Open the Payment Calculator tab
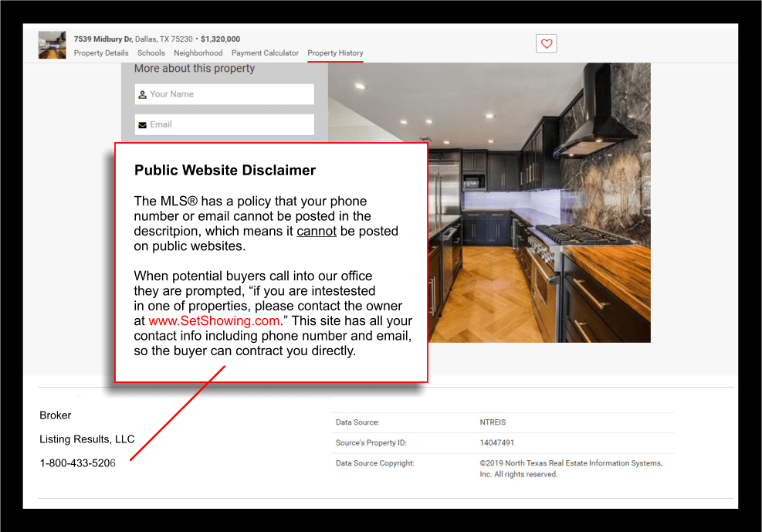The width and height of the screenshot is (762, 532). click(265, 53)
